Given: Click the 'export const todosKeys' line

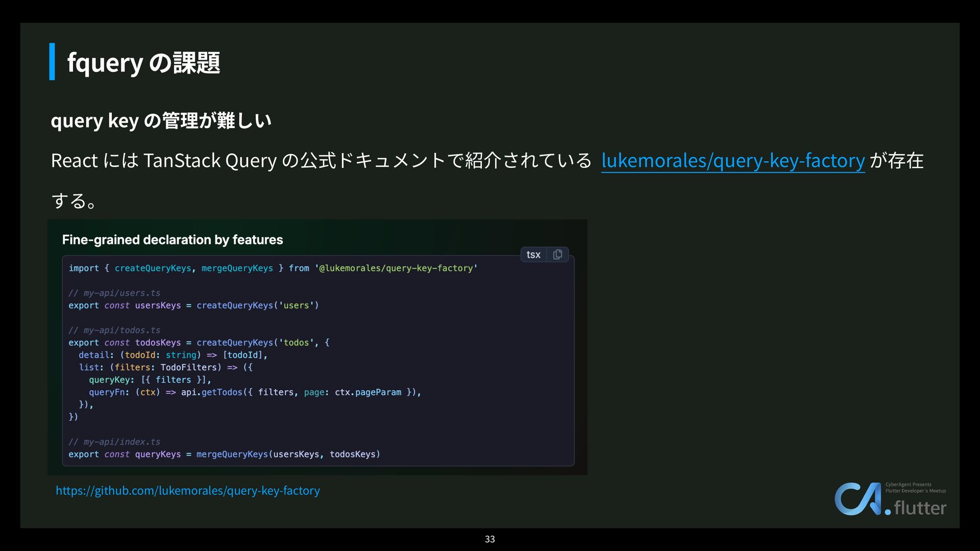Looking at the screenshot, I should pyautogui.click(x=199, y=342).
